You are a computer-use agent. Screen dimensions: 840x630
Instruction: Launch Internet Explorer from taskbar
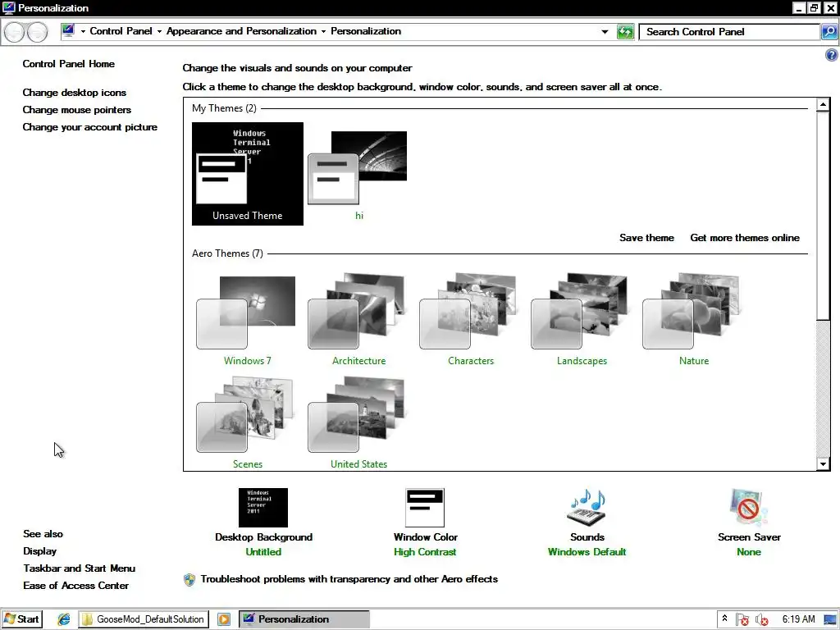click(64, 619)
